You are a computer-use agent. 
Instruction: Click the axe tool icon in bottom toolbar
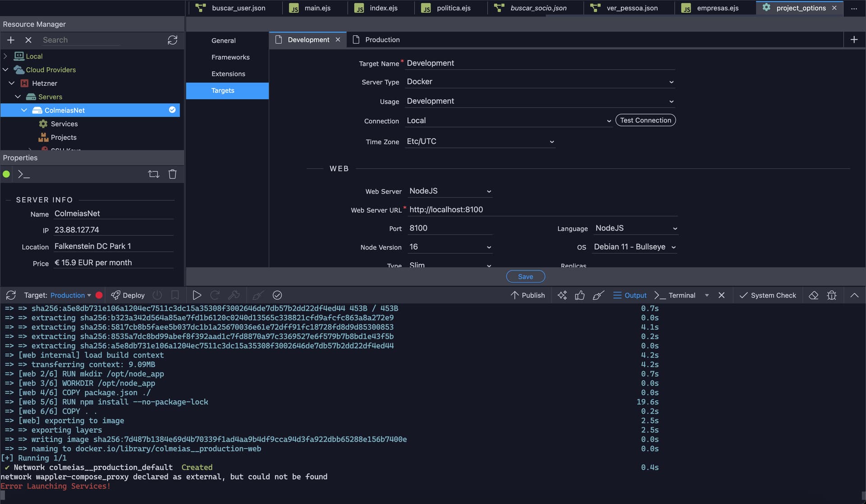click(234, 295)
